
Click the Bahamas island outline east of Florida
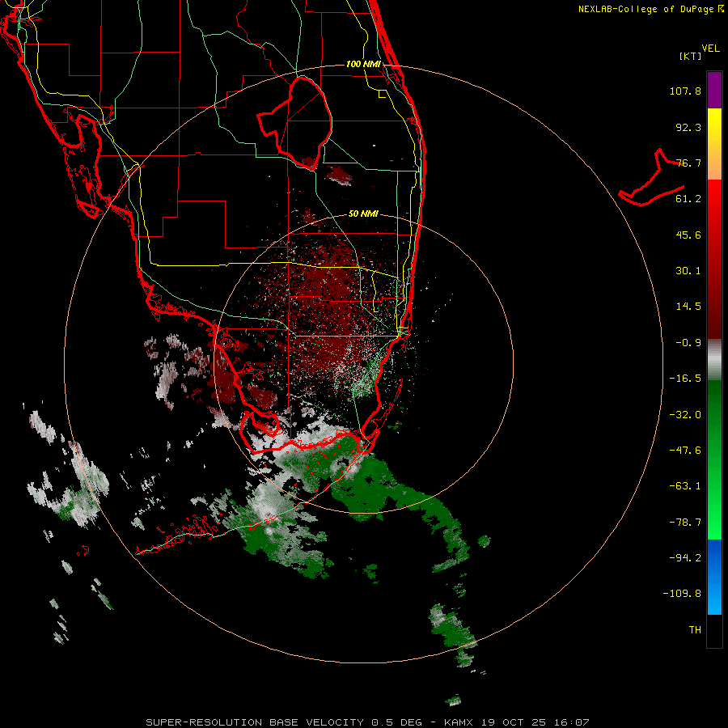(x=651, y=179)
